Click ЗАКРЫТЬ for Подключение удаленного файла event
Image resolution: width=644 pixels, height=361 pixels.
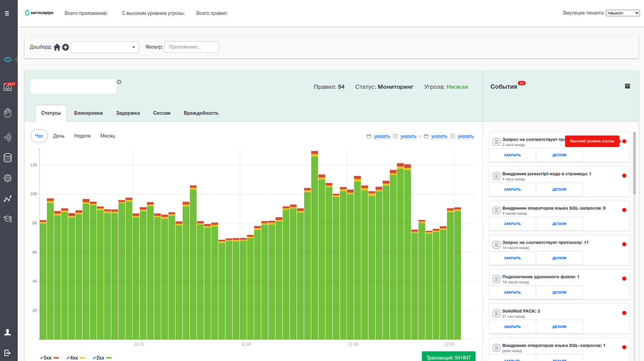(512, 292)
